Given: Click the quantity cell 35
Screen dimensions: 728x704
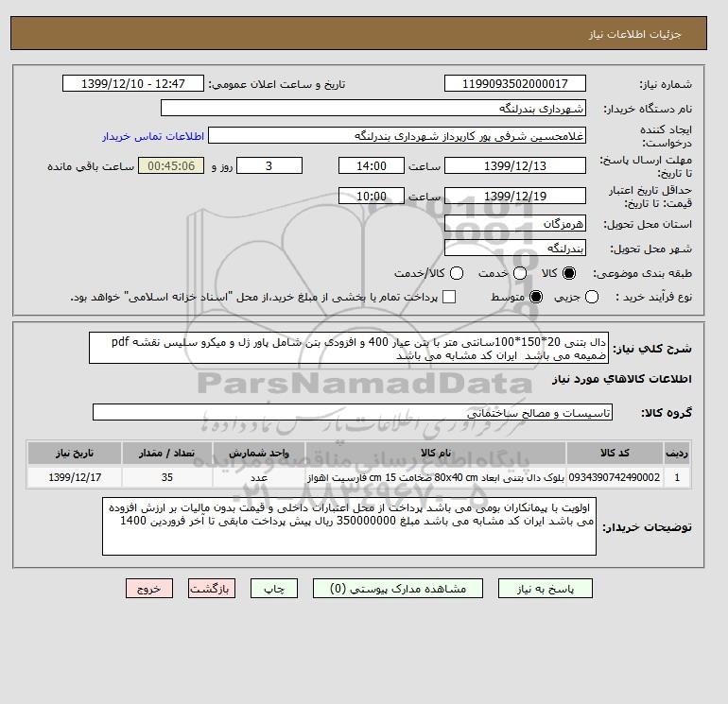Looking at the screenshot, I should point(167,477).
